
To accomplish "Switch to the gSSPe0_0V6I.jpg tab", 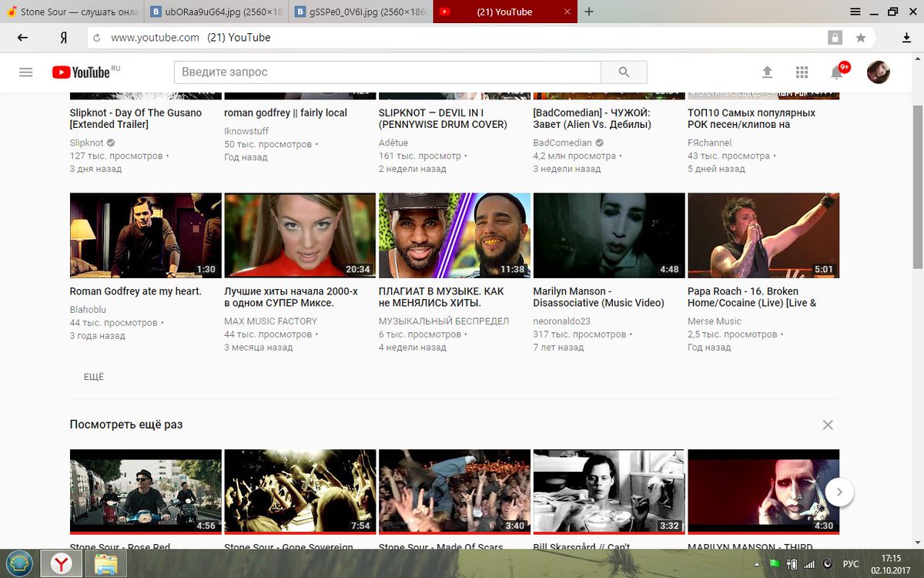I will point(360,12).
